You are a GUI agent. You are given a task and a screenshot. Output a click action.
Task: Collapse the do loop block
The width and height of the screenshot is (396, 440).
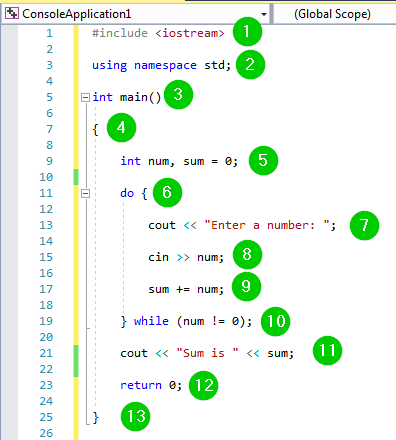pos(85,193)
